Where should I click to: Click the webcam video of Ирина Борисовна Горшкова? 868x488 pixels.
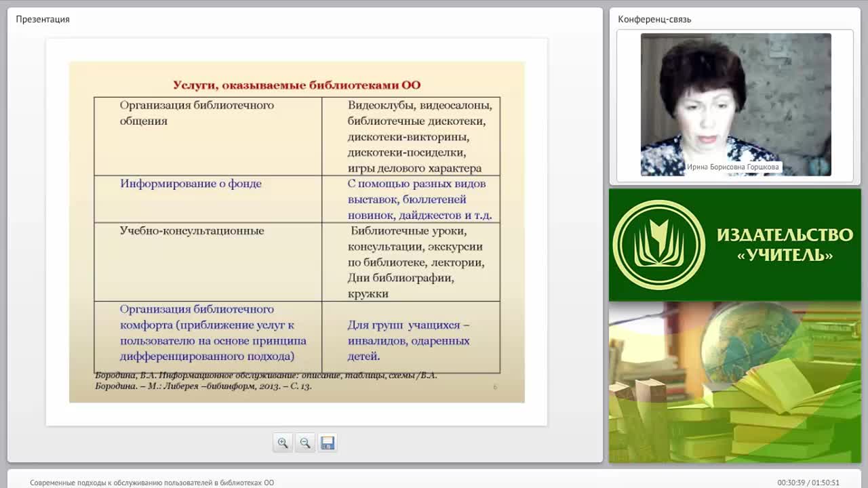coord(736,104)
